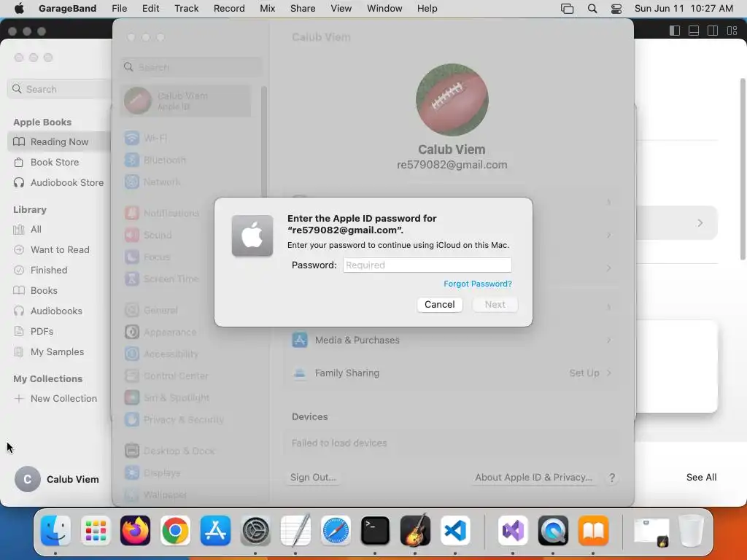Open the Record menu
Screen dimensions: 747x560
229,9
